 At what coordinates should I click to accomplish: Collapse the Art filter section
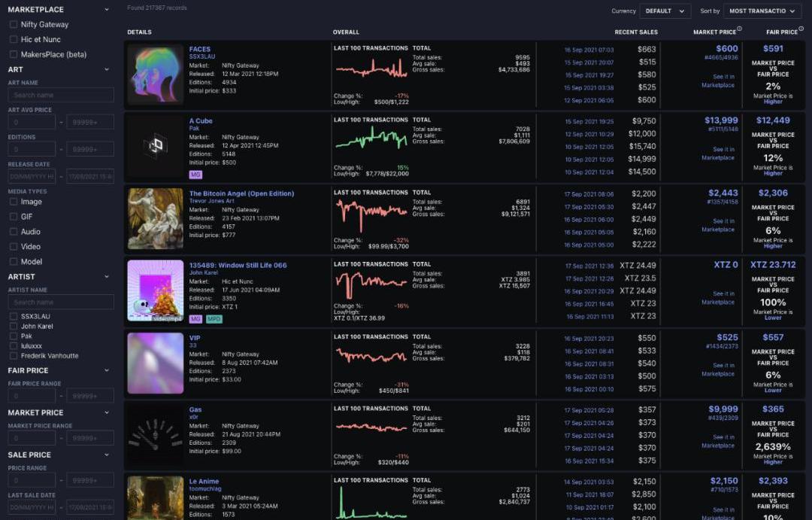107,69
